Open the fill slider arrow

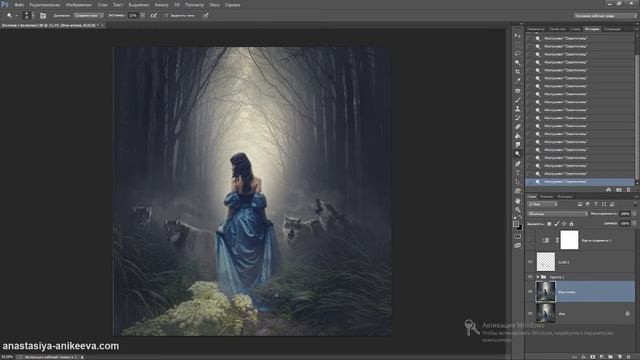coord(634,223)
